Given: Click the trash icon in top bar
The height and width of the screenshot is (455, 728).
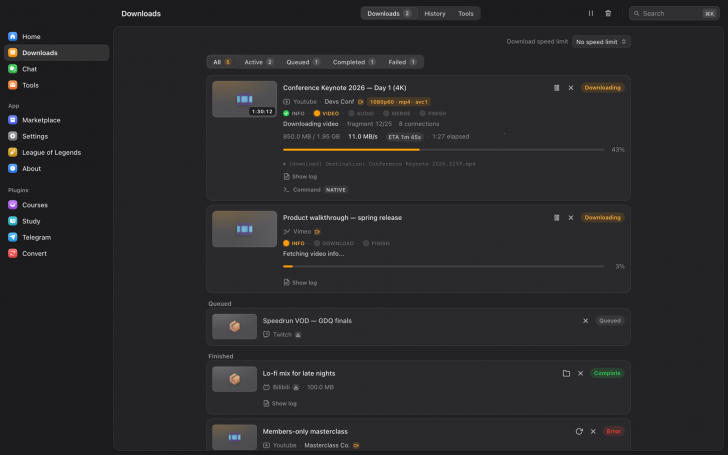Looking at the screenshot, I should pos(608,13).
